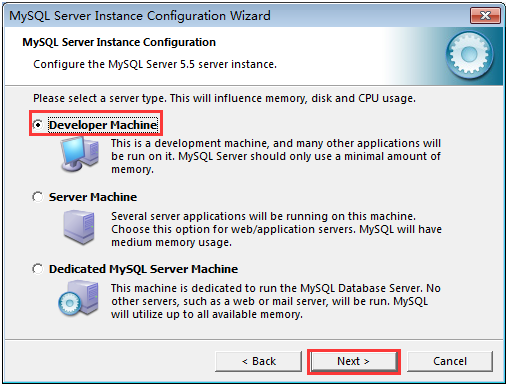Click the 'Developer Machine' label text
Viewport: 508px width, 386px height.
103,125
